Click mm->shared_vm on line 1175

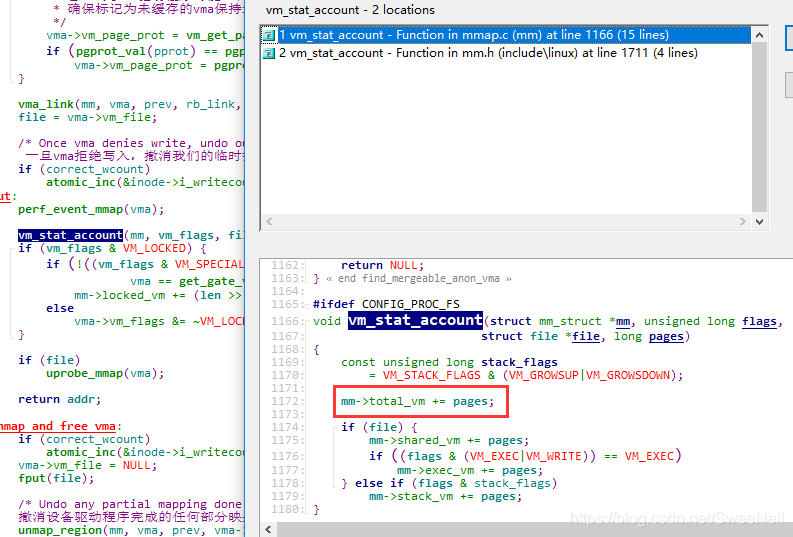414,440
